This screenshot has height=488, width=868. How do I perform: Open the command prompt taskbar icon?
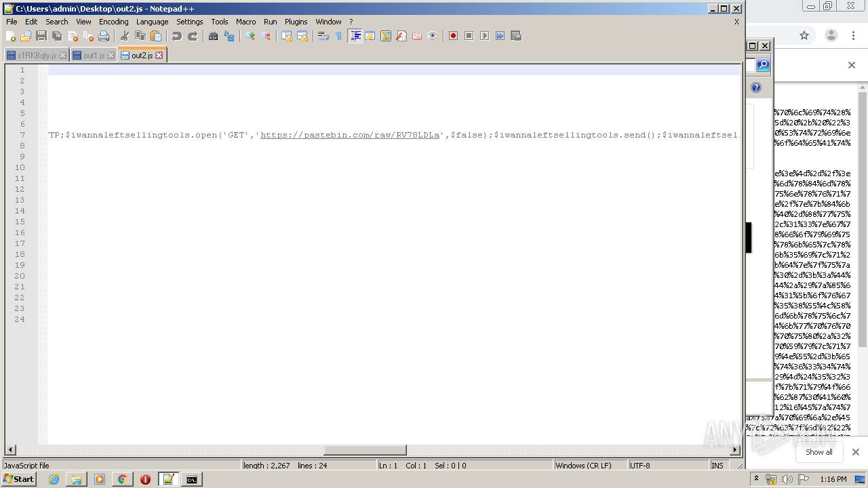(x=192, y=479)
